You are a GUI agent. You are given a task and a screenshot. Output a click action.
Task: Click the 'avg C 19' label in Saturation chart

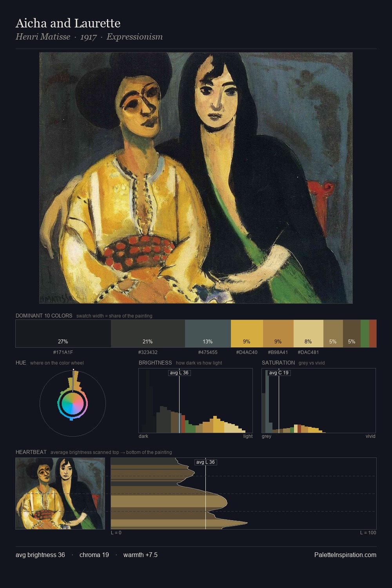pos(279,373)
